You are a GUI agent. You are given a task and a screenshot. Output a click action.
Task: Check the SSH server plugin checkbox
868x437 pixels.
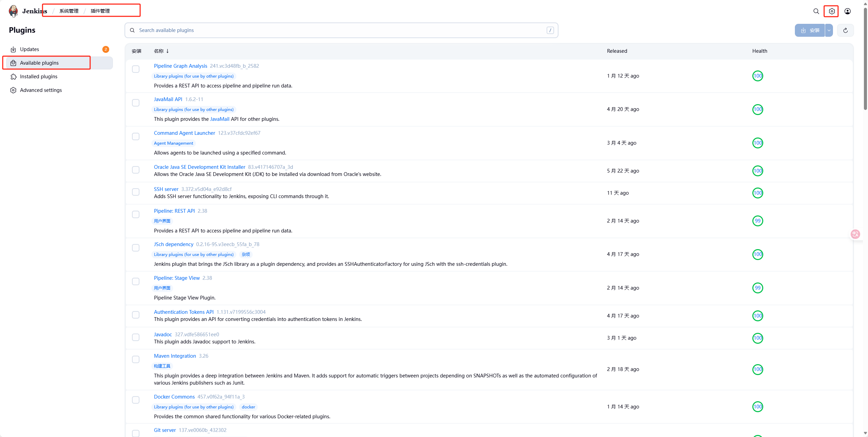(x=136, y=192)
